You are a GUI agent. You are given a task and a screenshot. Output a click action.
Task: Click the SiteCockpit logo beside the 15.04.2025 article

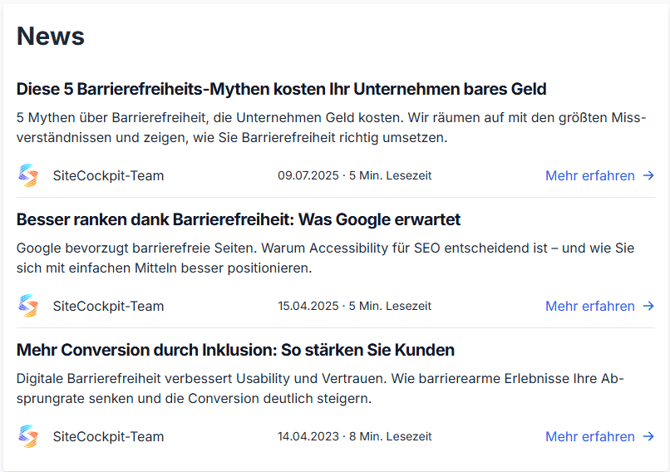pos(28,306)
